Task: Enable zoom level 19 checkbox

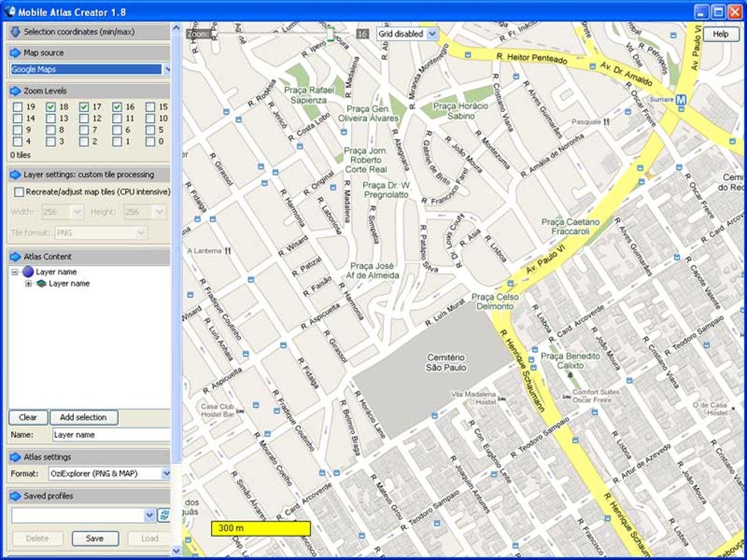Action: pyautogui.click(x=18, y=107)
